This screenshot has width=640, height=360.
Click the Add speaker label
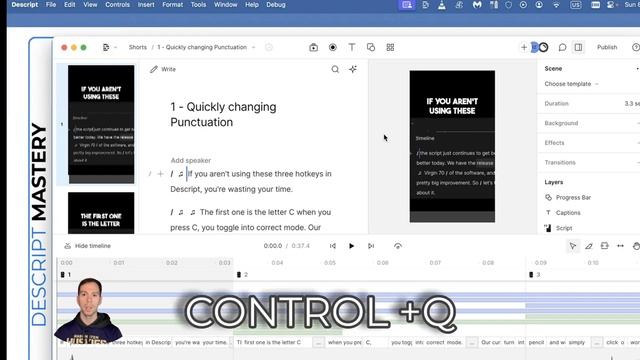pos(191,160)
